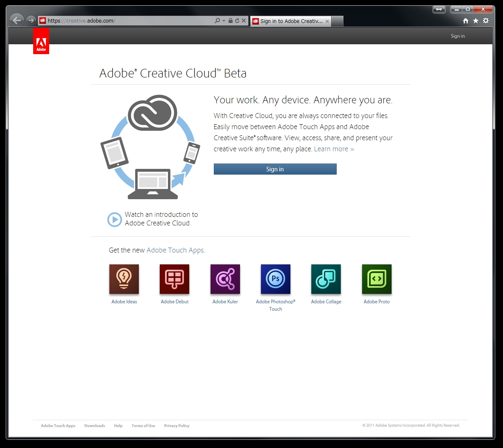Open the Adobe Debut touch app
This screenshot has width=503, height=448.
(174, 279)
